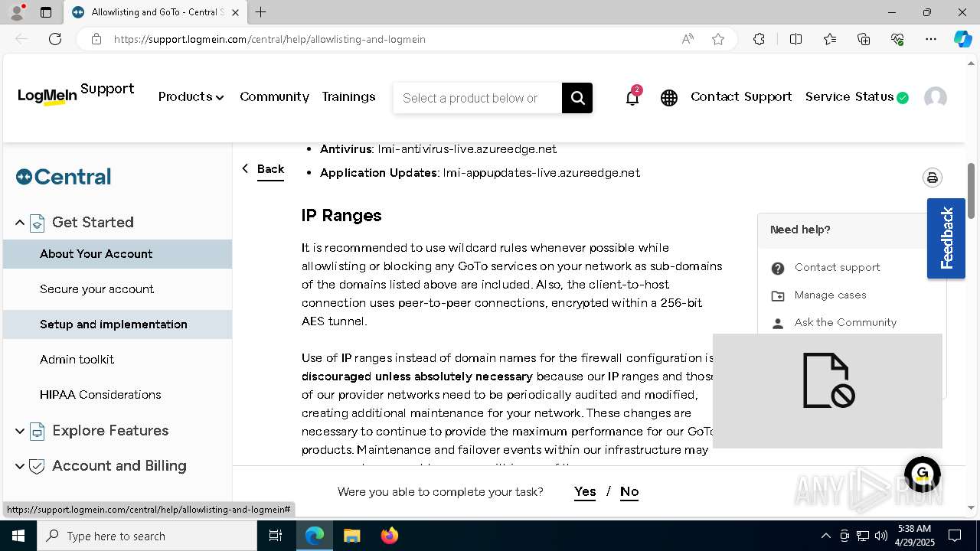Select Setup and implementation in sidebar
The image size is (980, 551).
point(117,324)
